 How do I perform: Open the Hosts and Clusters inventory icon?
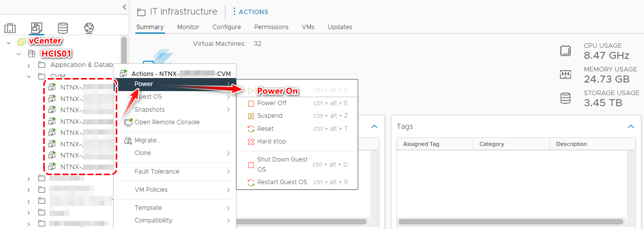tap(10, 28)
